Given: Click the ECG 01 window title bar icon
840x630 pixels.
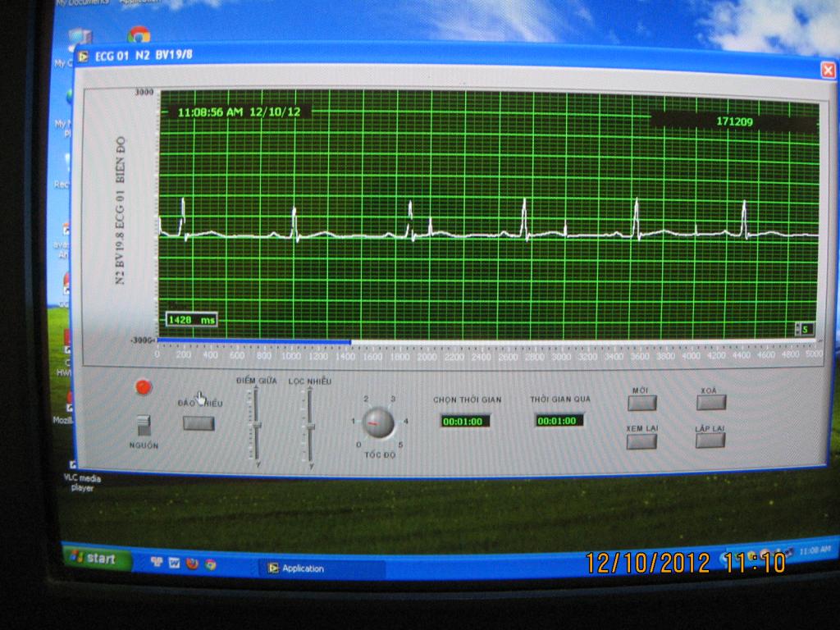Looking at the screenshot, I should point(83,56).
